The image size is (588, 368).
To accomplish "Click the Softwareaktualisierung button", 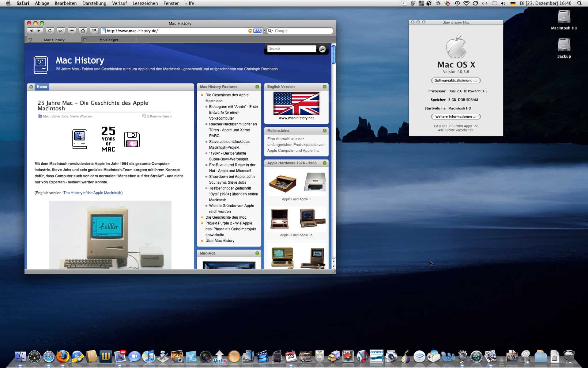I will coord(456,80).
